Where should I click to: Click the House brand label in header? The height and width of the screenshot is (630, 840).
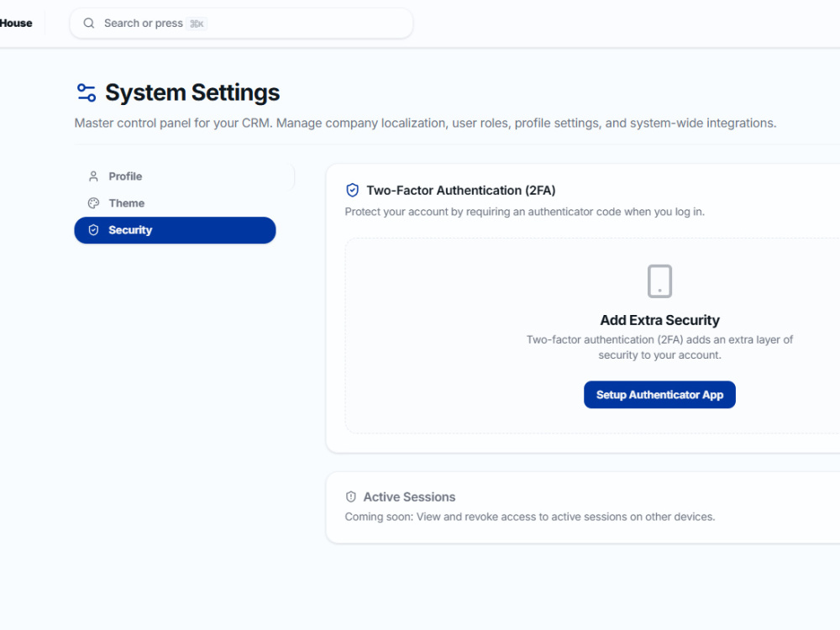point(16,23)
